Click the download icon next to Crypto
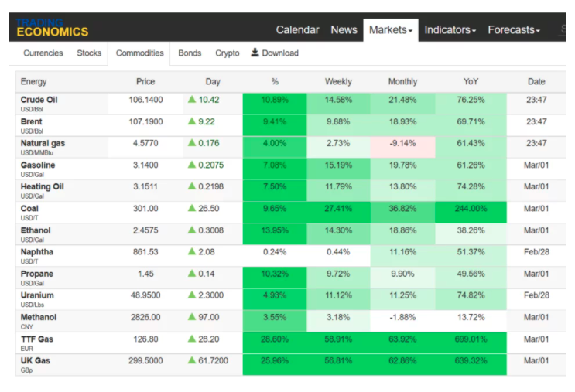575x392 pixels. (x=255, y=53)
